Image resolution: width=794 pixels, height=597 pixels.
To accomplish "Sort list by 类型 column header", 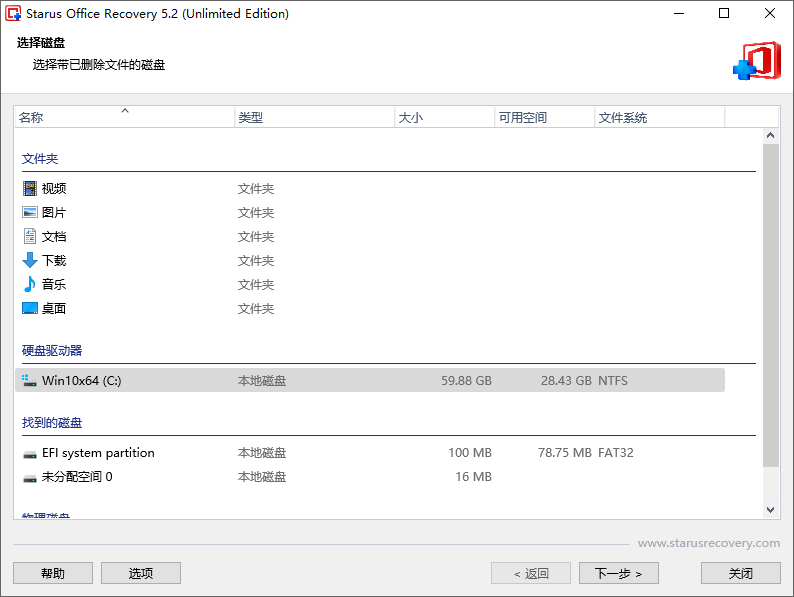I will (x=314, y=117).
